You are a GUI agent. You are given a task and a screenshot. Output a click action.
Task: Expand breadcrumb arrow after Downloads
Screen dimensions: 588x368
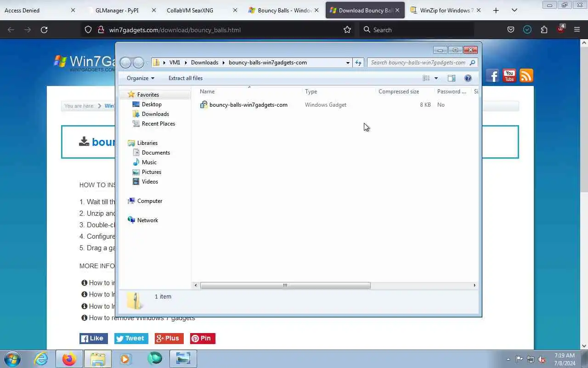coord(224,63)
